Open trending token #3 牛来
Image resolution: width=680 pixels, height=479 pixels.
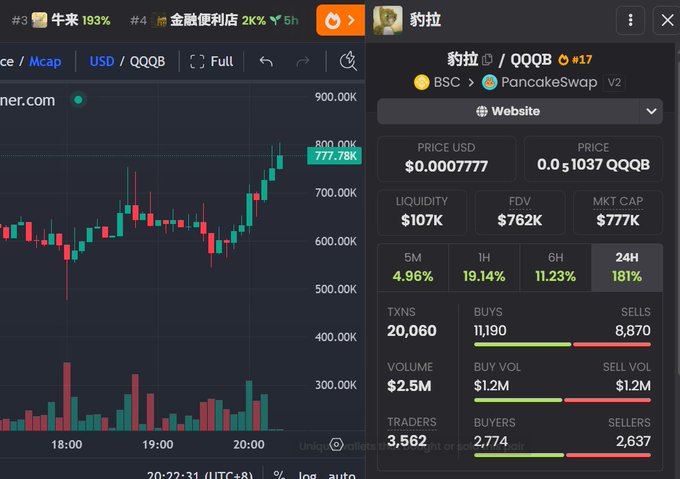61,20
